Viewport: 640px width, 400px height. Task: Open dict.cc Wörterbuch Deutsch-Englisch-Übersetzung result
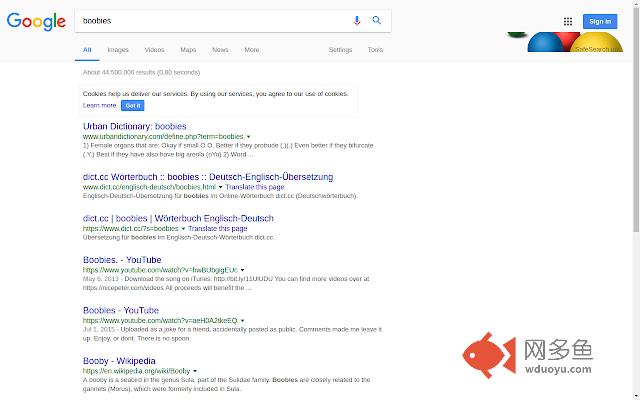click(208, 177)
